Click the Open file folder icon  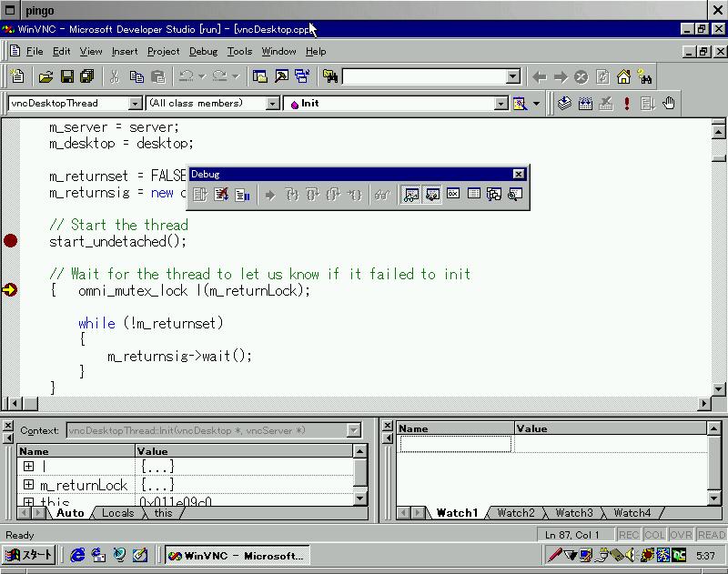point(45,76)
